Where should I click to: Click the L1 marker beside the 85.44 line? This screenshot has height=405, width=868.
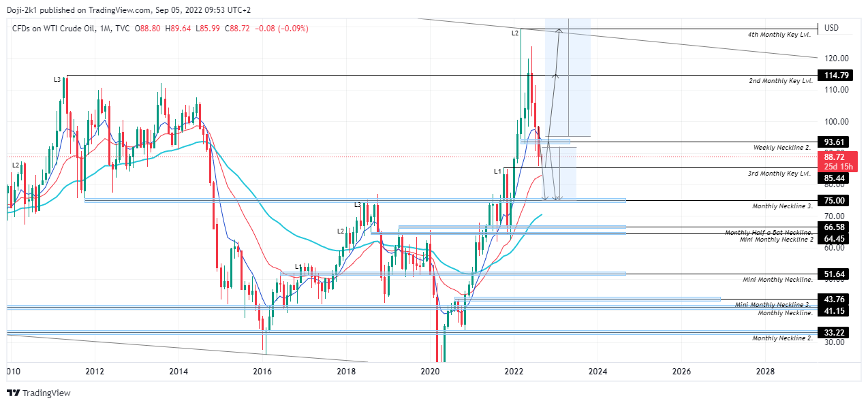click(498, 171)
